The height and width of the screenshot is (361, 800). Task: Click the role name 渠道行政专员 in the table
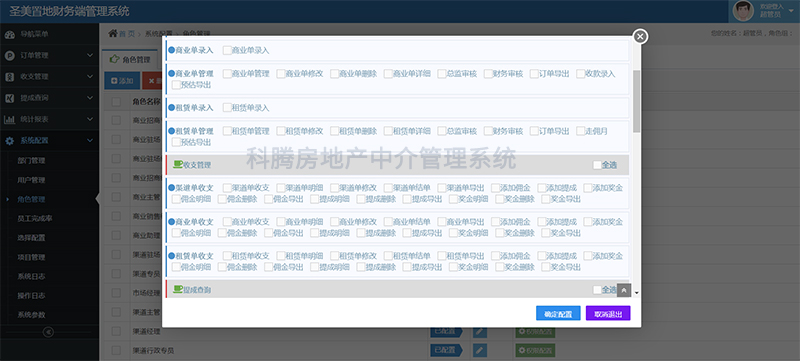pyautogui.click(x=154, y=351)
